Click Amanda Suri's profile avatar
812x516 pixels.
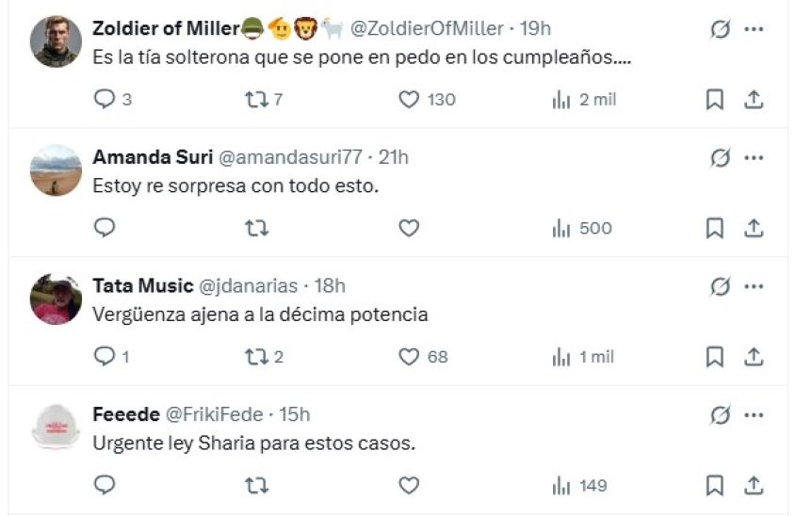click(56, 170)
